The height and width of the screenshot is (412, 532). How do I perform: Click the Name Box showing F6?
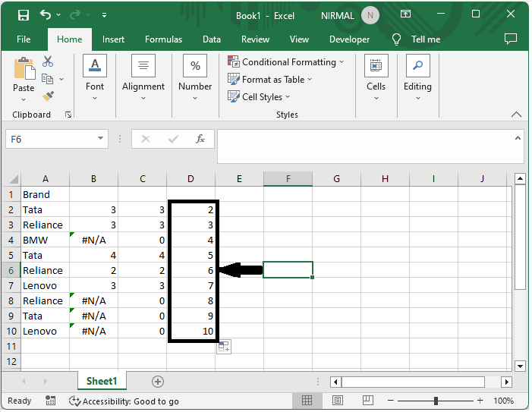click(51, 139)
